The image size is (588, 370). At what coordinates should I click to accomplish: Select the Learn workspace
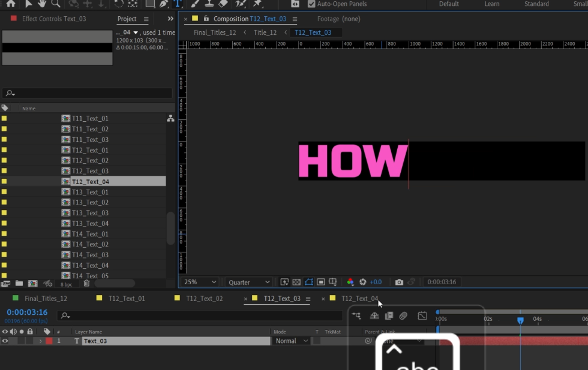(492, 4)
